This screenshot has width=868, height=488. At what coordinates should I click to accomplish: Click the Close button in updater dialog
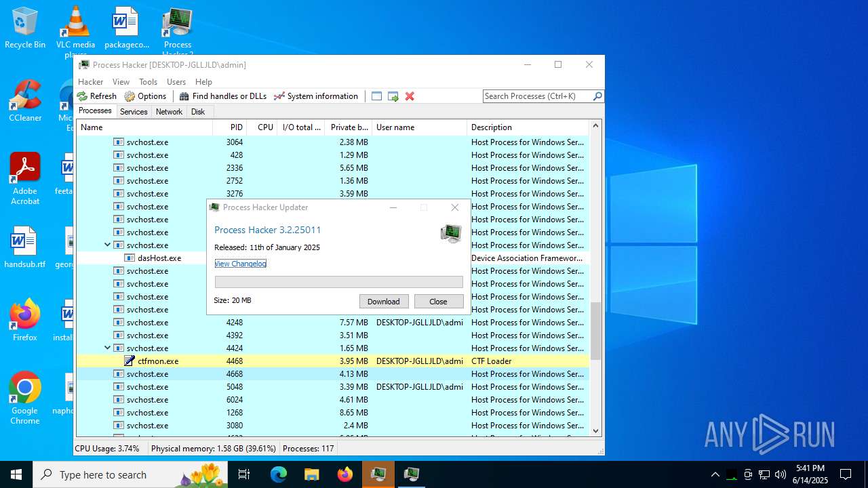click(439, 302)
